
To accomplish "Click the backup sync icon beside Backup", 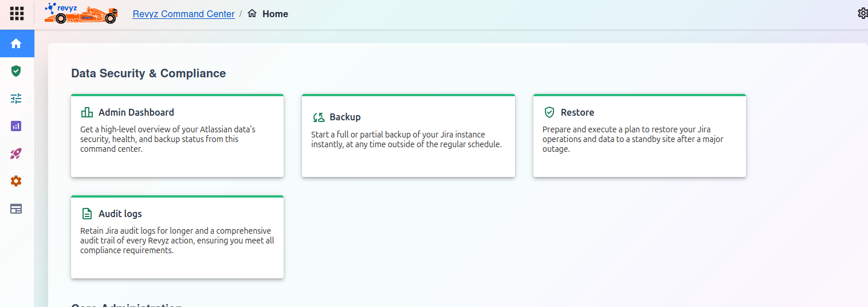I will [x=319, y=117].
